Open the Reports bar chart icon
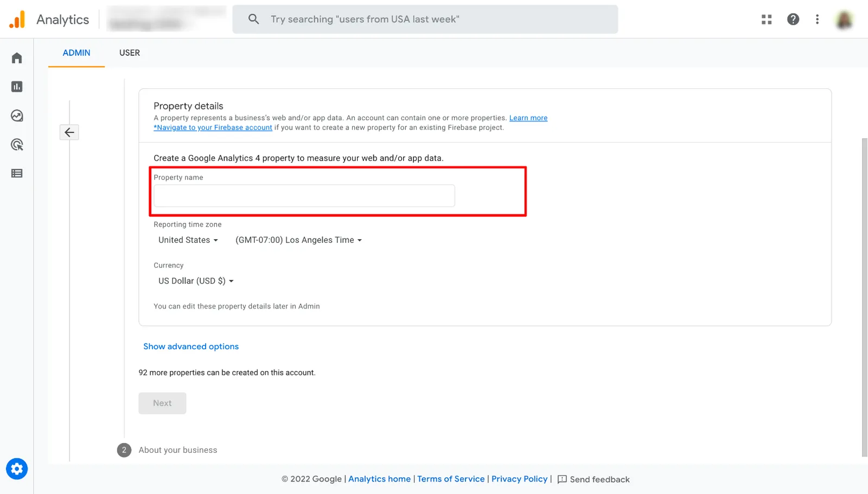 tap(17, 87)
